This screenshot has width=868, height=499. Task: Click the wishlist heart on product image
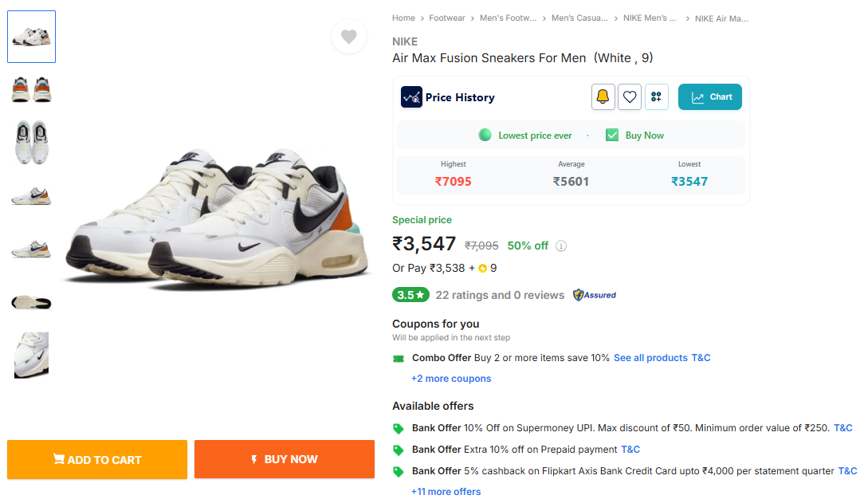click(x=348, y=37)
